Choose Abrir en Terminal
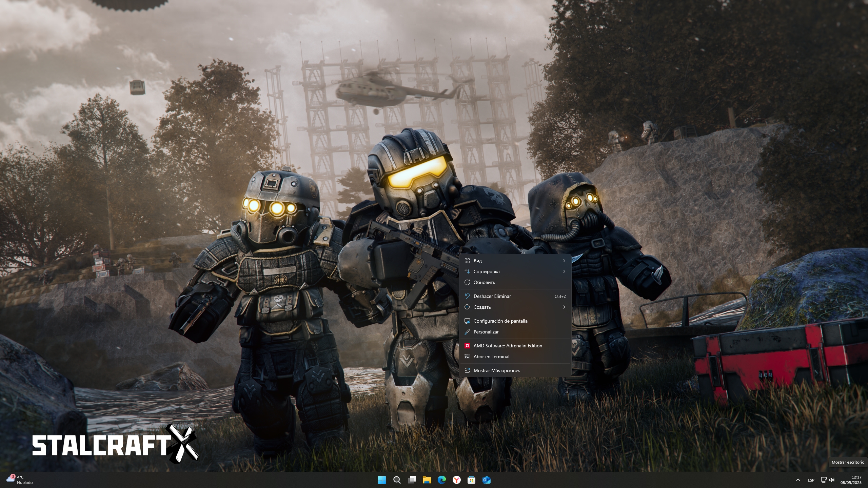868x488 pixels. click(x=515, y=357)
